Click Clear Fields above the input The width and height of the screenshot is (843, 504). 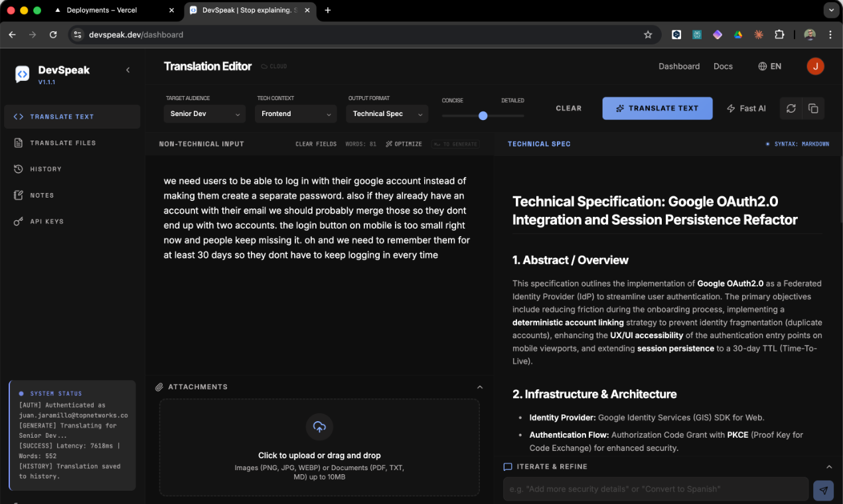(316, 143)
